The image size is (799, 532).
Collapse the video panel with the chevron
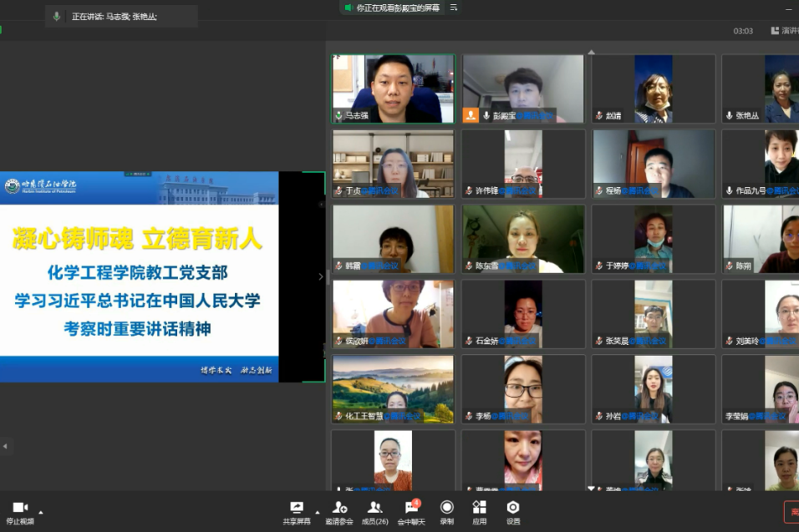pos(319,276)
